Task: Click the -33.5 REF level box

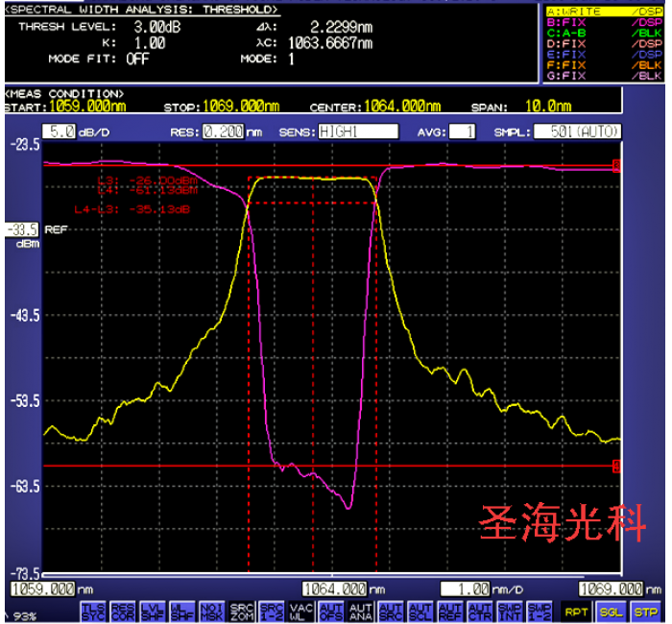Action: (x=19, y=230)
